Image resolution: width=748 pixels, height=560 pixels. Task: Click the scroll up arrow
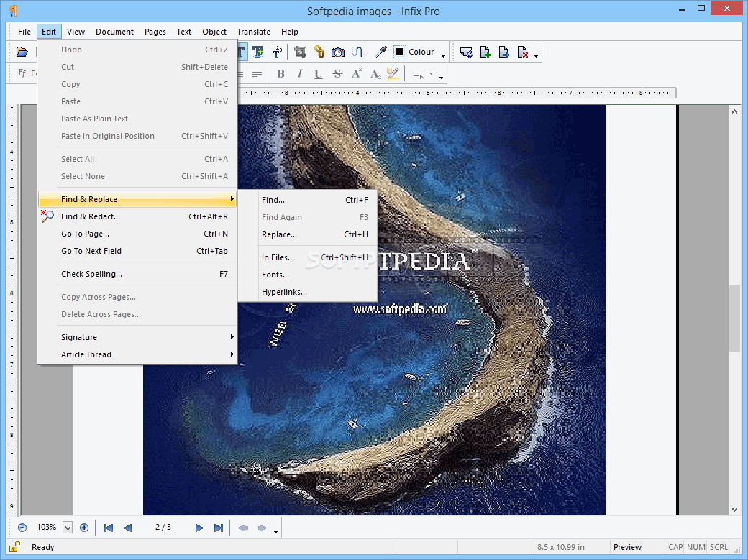[x=734, y=111]
